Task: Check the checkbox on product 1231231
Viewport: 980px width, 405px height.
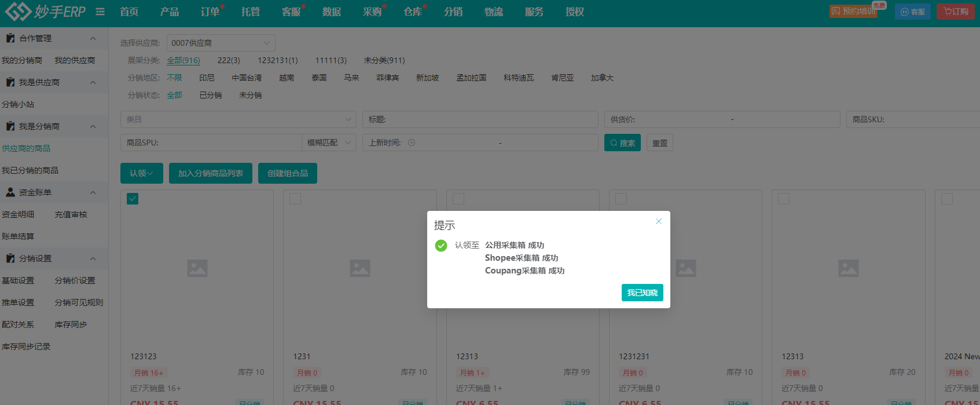Action: (621, 199)
